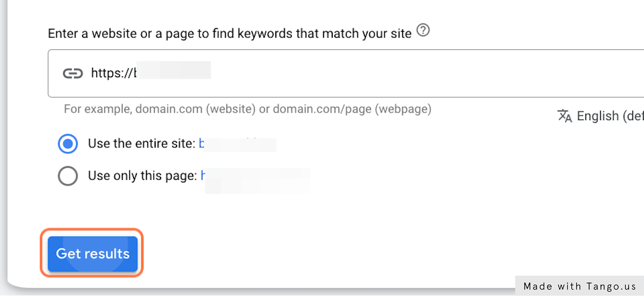
Task: Click the chain link icon in URL field
Action: [73, 73]
